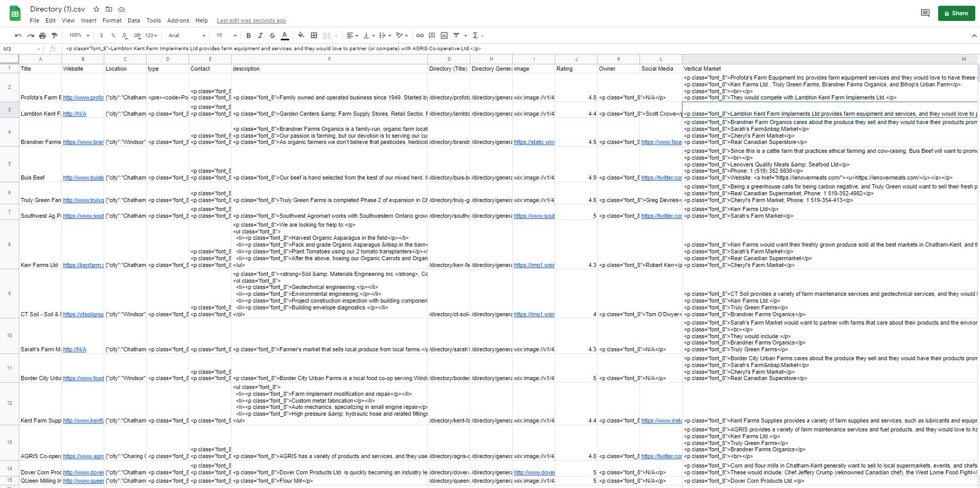Click the 'Last edit was seconds ago' link
The width and height of the screenshot is (980, 488).
pos(251,20)
